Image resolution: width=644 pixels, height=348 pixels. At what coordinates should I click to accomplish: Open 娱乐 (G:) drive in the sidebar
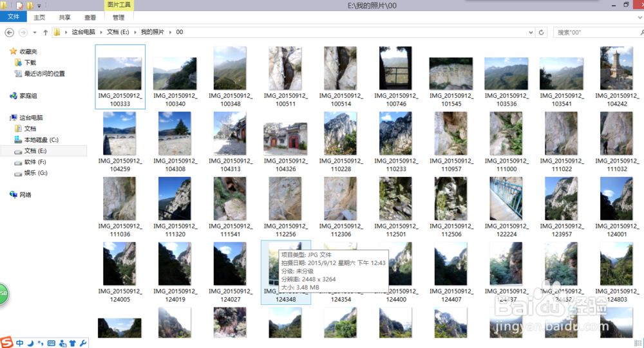click(31, 173)
